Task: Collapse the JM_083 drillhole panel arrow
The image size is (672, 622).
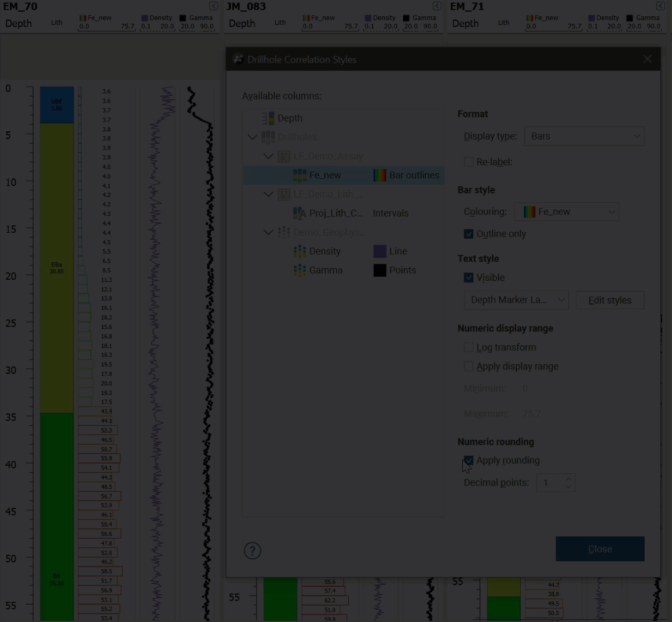Action: 437,6
